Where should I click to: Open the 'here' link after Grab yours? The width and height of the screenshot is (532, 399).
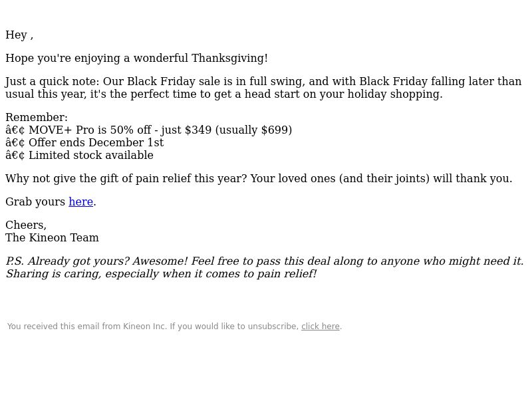pos(80,201)
